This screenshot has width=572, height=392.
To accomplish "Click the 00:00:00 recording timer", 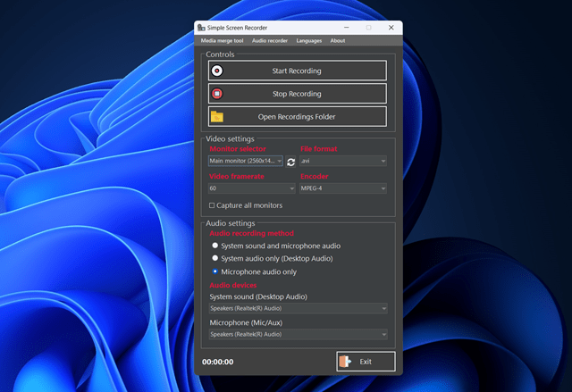I will [218, 362].
